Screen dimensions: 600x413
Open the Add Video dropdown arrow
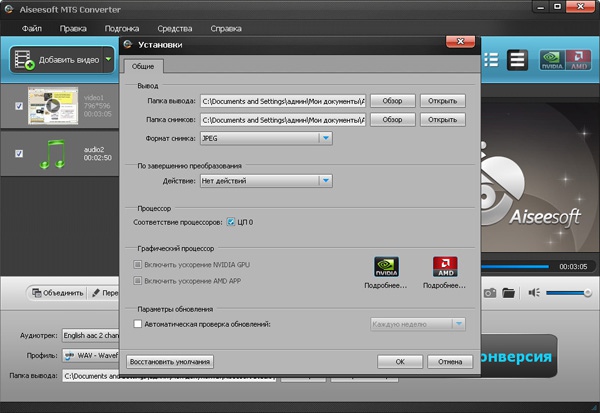[108, 59]
